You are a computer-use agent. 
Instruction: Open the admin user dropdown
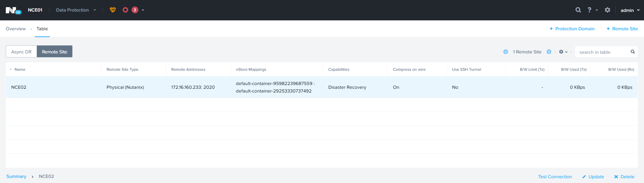tap(630, 10)
